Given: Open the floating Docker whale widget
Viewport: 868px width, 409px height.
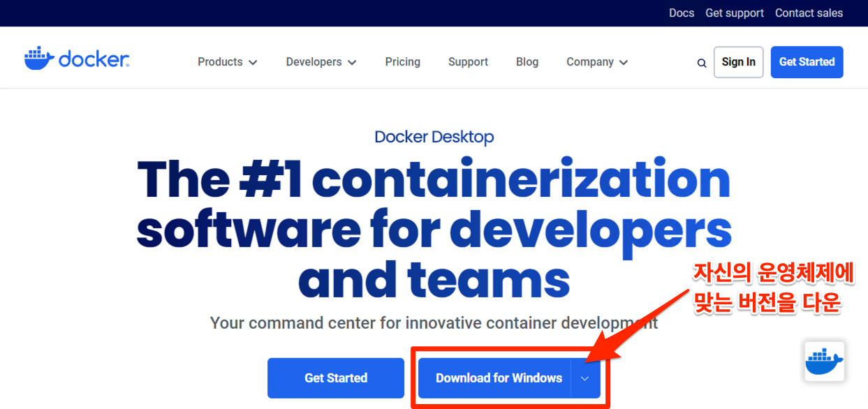Looking at the screenshot, I should click(825, 361).
